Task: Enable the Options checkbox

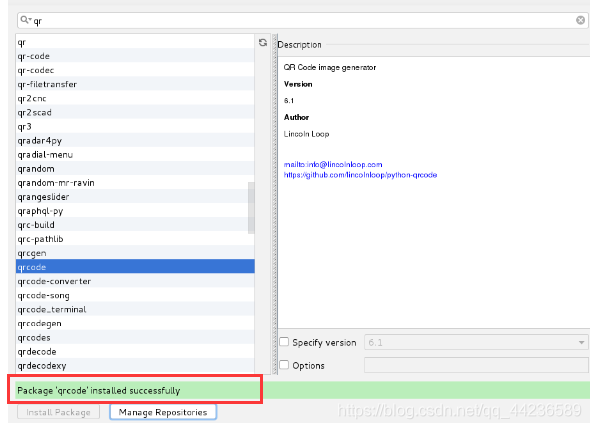Action: pos(284,365)
